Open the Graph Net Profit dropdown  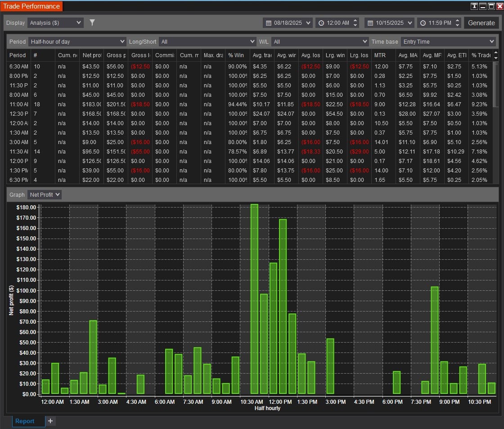[x=44, y=195]
